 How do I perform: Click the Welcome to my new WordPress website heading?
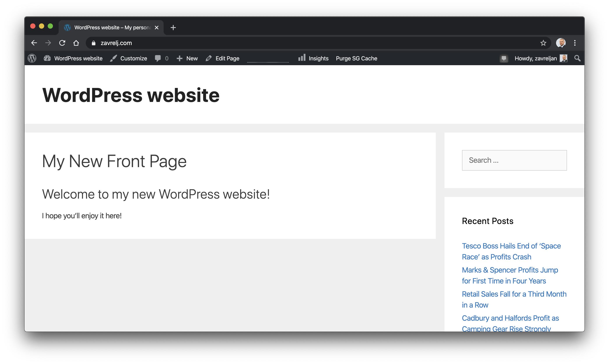tap(156, 194)
